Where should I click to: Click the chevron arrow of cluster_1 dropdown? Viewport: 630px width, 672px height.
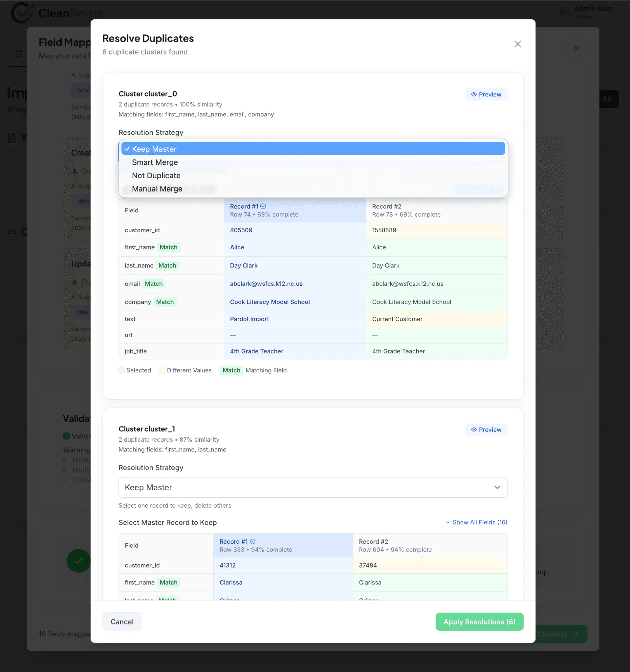497,488
